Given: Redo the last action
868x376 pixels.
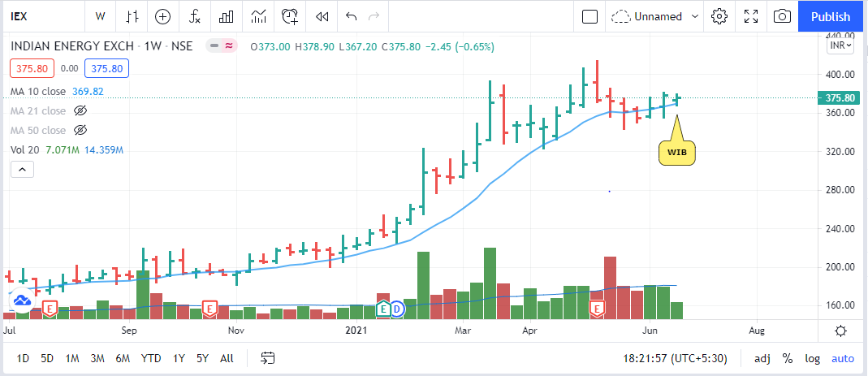Looking at the screenshot, I should coord(374,16).
